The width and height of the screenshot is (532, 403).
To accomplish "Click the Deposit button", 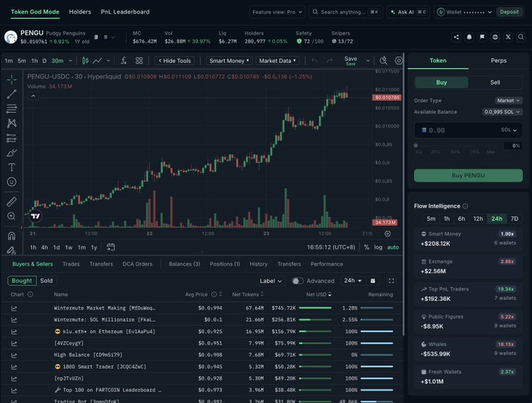I will tap(509, 12).
